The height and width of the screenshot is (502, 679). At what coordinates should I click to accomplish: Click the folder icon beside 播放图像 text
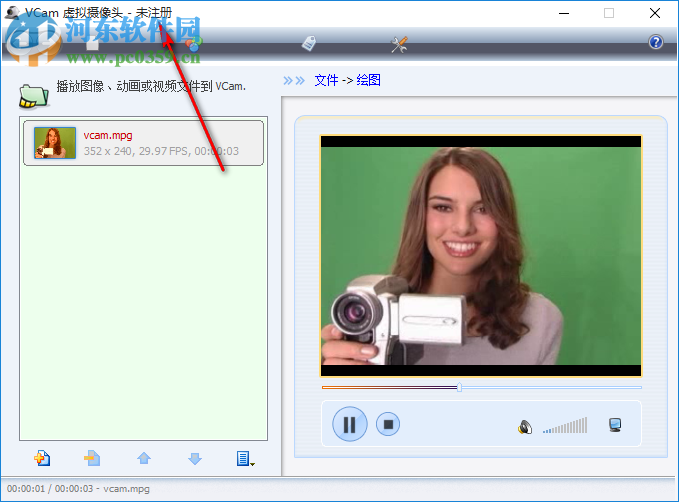[x=33, y=96]
